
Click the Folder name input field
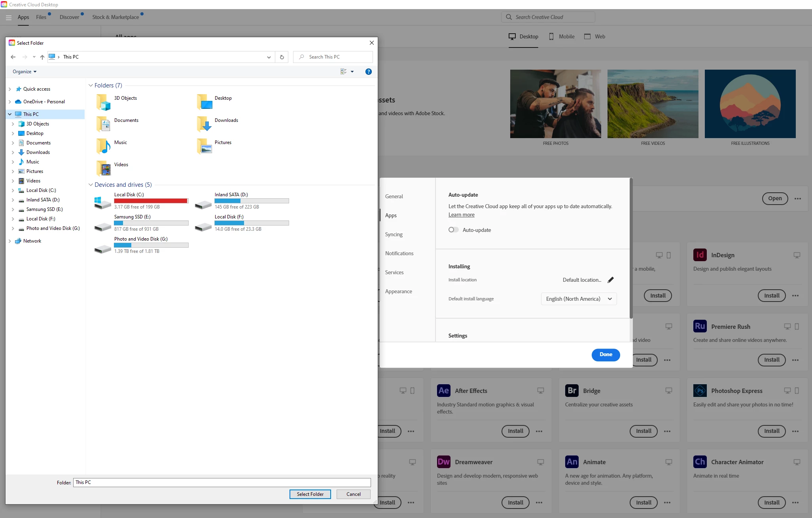pos(221,482)
